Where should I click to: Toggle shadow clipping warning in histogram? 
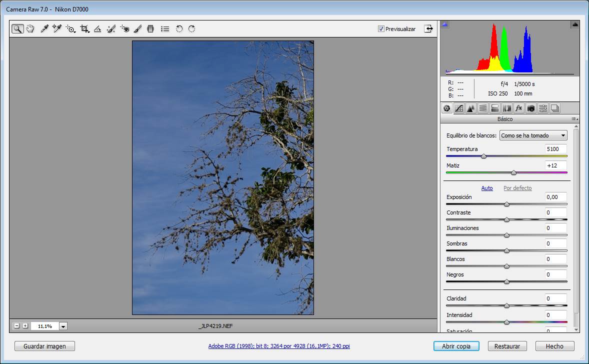[x=445, y=25]
